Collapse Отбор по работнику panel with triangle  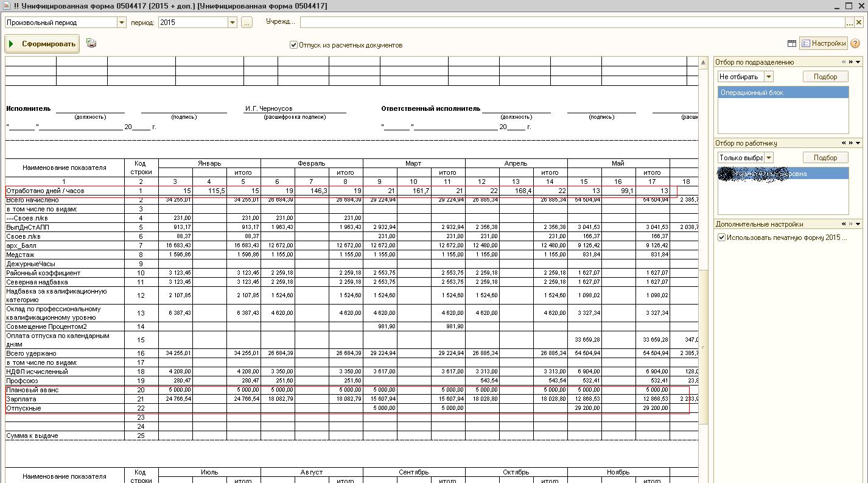858,143
